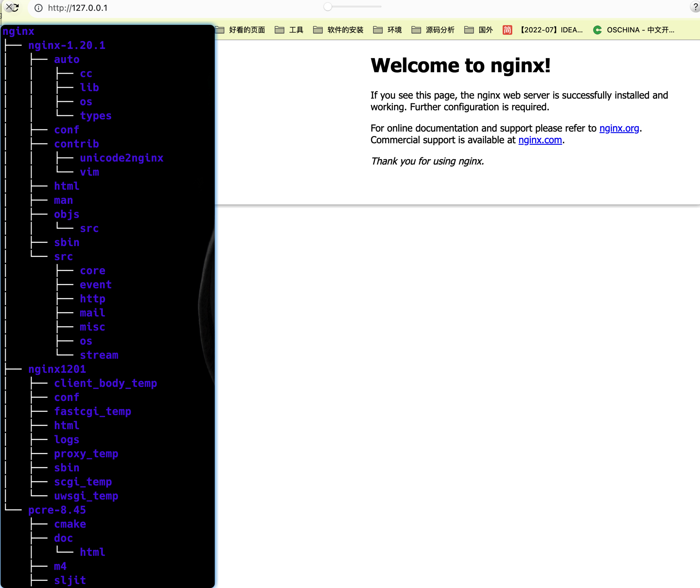Viewport: 700px width, 588px height.
Task: Click "m4" in the terminal tree
Action: (60, 566)
